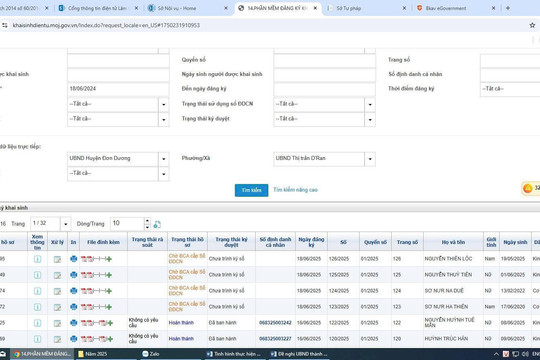Open process (Xử lý) icon for record 124/2025

coord(57,291)
